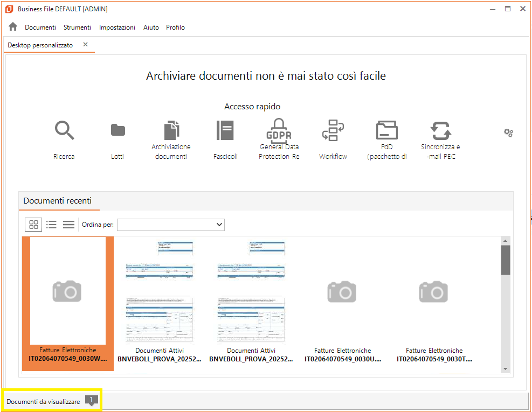Open the Strumenti menu
This screenshot has height=412, width=532.
[x=77, y=27]
